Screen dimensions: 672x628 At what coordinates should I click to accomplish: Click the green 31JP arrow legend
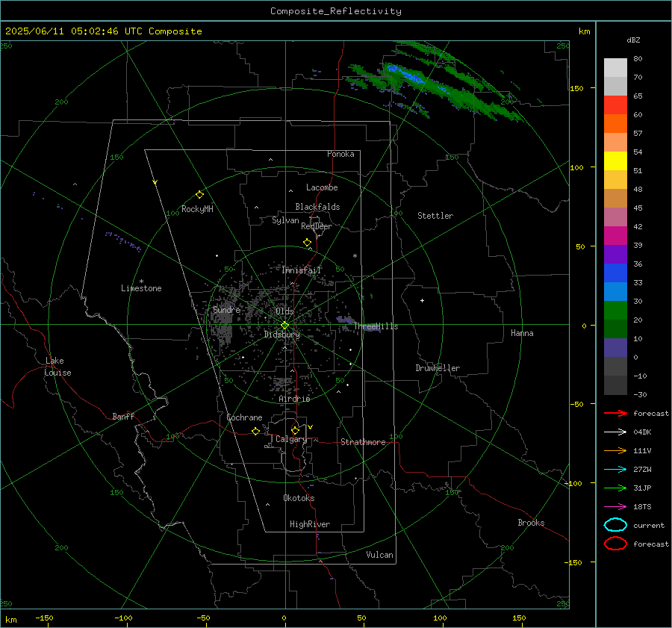pyautogui.click(x=615, y=488)
